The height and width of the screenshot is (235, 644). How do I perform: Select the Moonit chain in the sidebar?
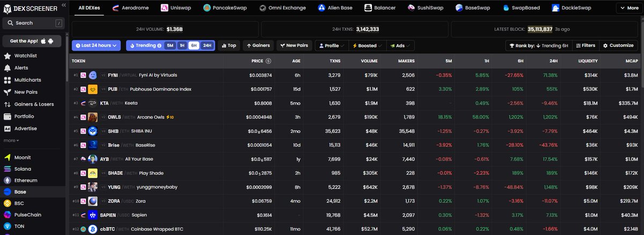pyautogui.click(x=22, y=157)
